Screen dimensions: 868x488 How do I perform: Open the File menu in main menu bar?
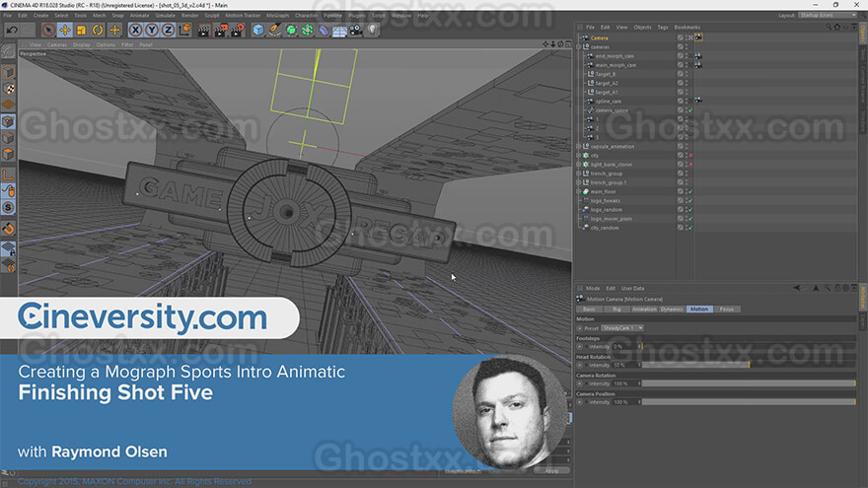point(8,16)
